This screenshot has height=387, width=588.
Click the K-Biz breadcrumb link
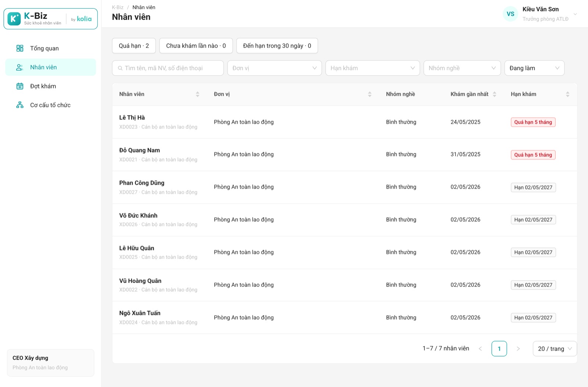(x=118, y=7)
